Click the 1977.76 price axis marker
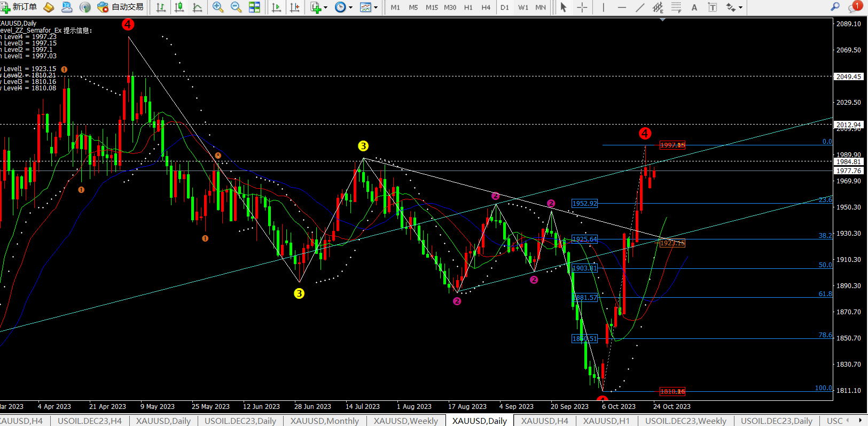Image resolution: width=868 pixels, height=426 pixels. point(849,171)
